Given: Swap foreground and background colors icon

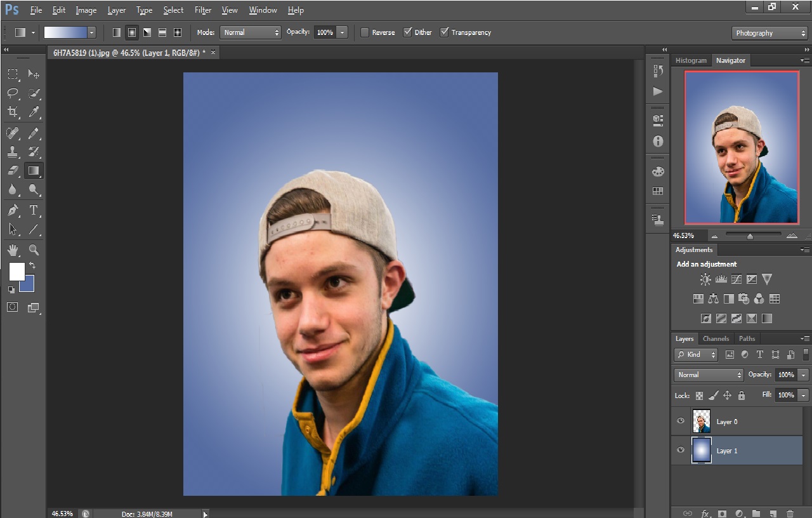Looking at the screenshot, I should 32,265.
